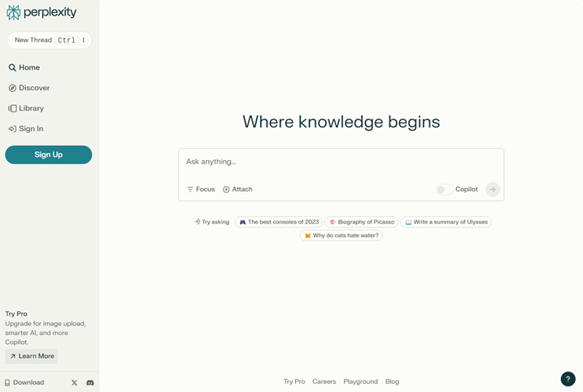583x392 pixels.
Task: Open the X (Twitter) icon link
Action: (x=74, y=383)
